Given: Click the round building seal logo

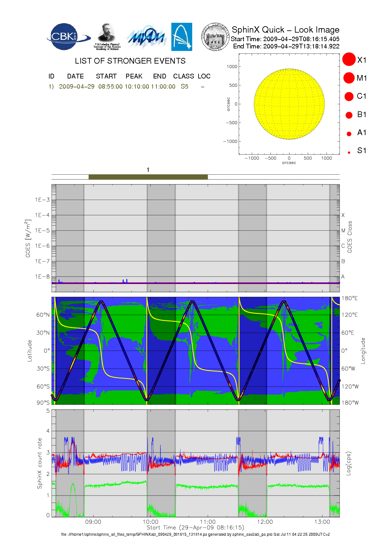Looking at the screenshot, I should tap(215, 37).
